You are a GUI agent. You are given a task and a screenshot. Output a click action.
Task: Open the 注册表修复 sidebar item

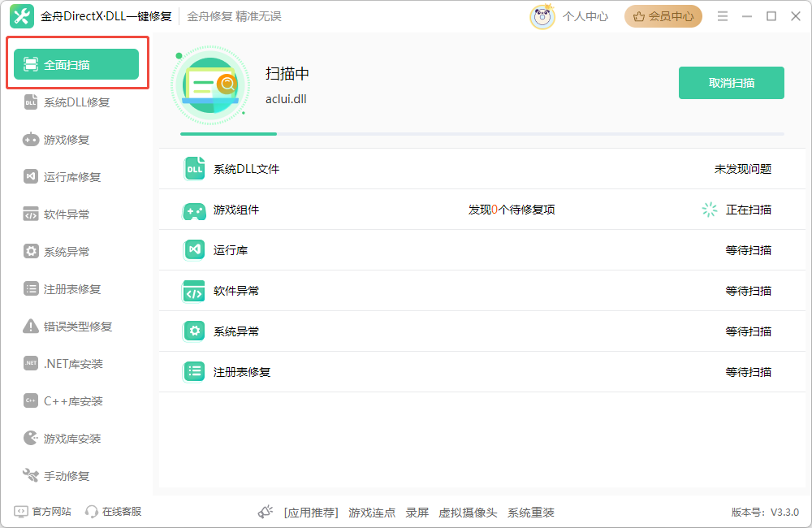[x=63, y=288]
